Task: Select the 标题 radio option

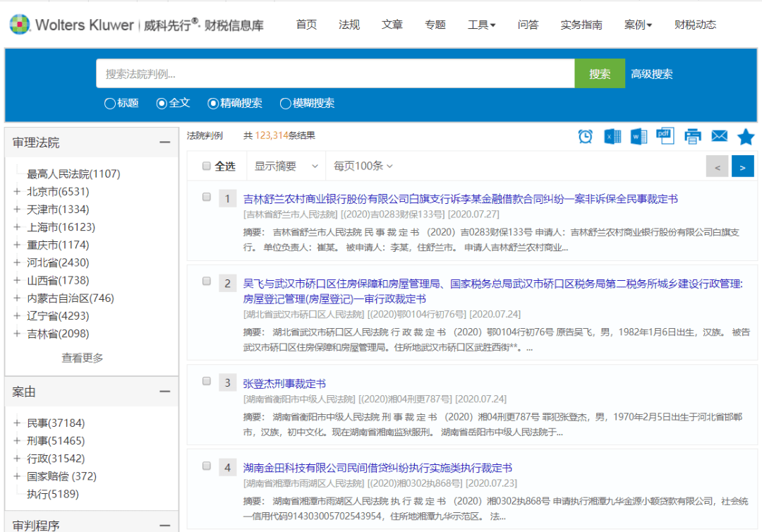Action: pos(110,104)
